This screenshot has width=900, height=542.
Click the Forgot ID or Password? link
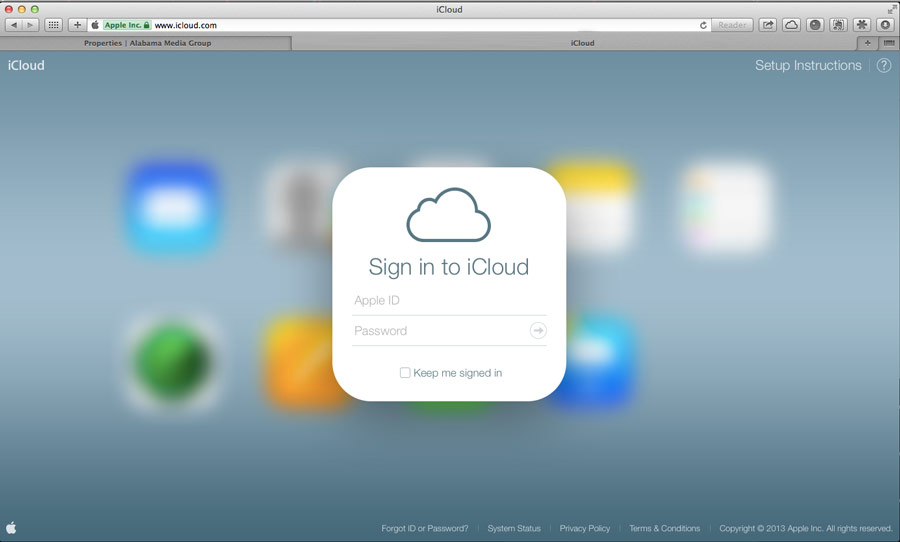click(x=425, y=528)
